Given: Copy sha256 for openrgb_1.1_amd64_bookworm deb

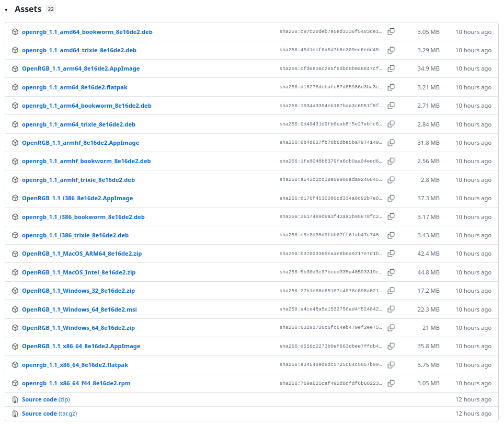Looking at the screenshot, I should (391, 31).
